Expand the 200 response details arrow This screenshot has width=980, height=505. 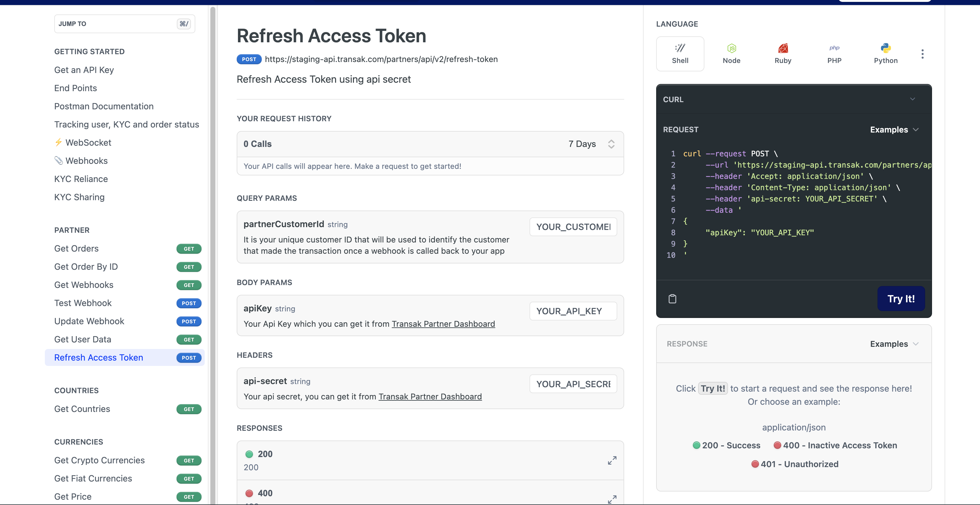point(612,461)
